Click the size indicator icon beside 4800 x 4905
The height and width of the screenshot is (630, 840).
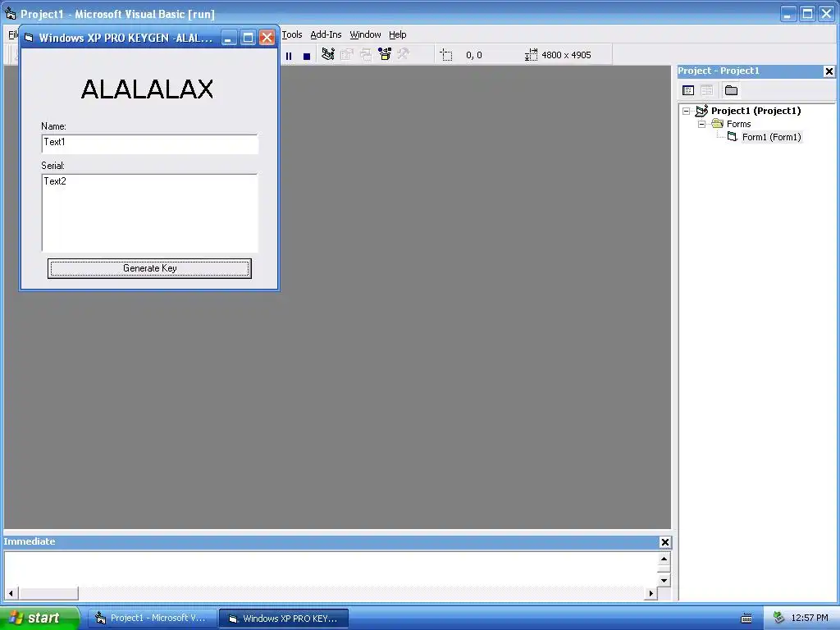point(531,55)
